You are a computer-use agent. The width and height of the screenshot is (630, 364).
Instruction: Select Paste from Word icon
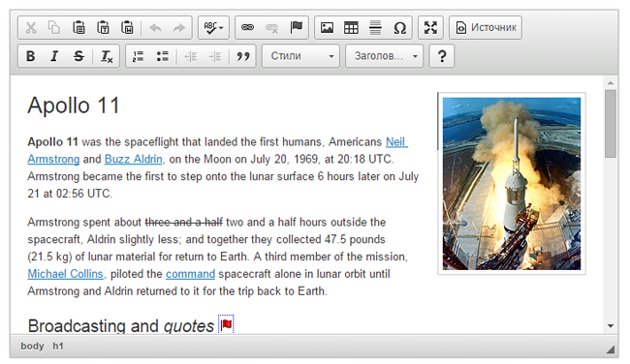click(127, 28)
